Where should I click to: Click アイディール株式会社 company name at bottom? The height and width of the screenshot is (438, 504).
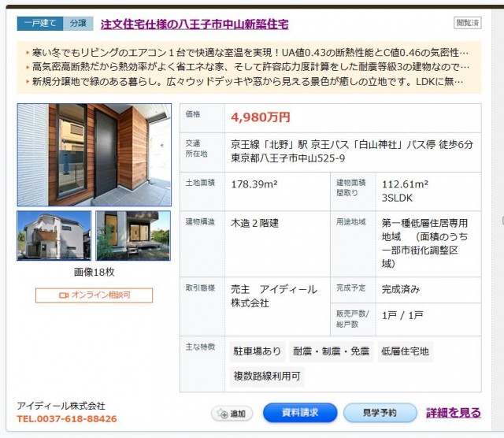pyautogui.click(x=61, y=406)
